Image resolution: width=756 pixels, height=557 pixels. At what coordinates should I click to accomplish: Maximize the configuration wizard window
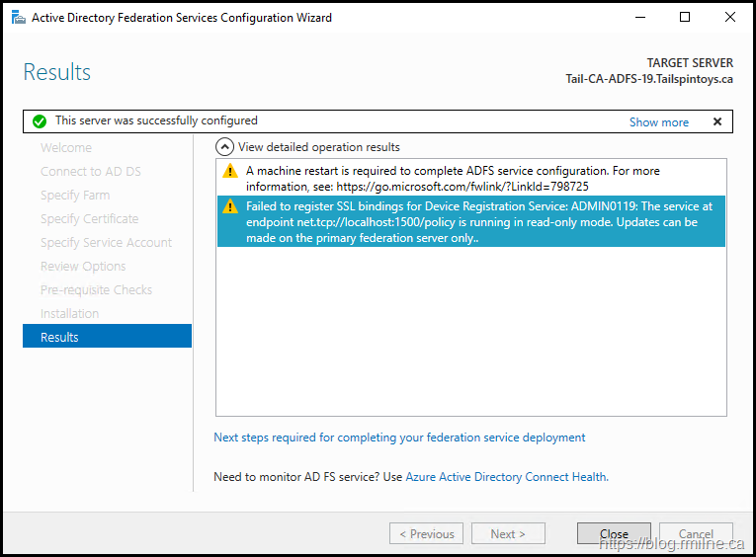(685, 17)
